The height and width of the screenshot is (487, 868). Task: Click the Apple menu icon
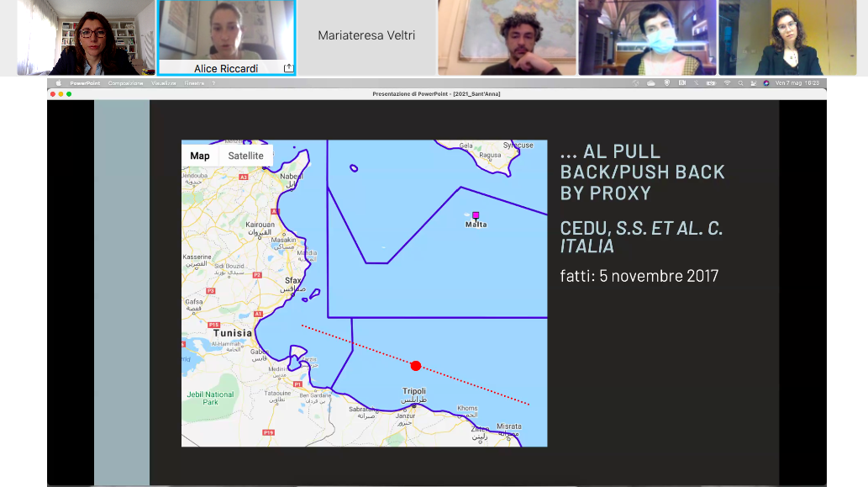(x=59, y=83)
